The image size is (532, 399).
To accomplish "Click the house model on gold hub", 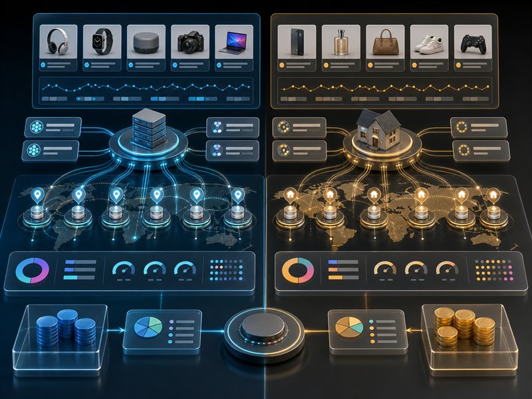I will 378,129.
